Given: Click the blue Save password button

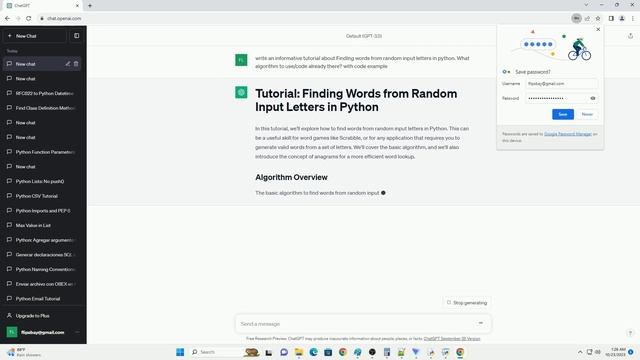Looking at the screenshot, I should [563, 114].
